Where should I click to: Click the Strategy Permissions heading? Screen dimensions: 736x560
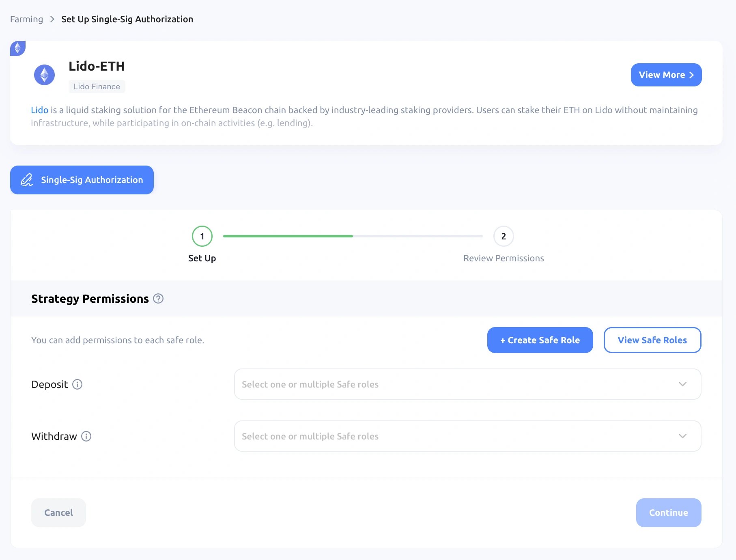click(90, 299)
